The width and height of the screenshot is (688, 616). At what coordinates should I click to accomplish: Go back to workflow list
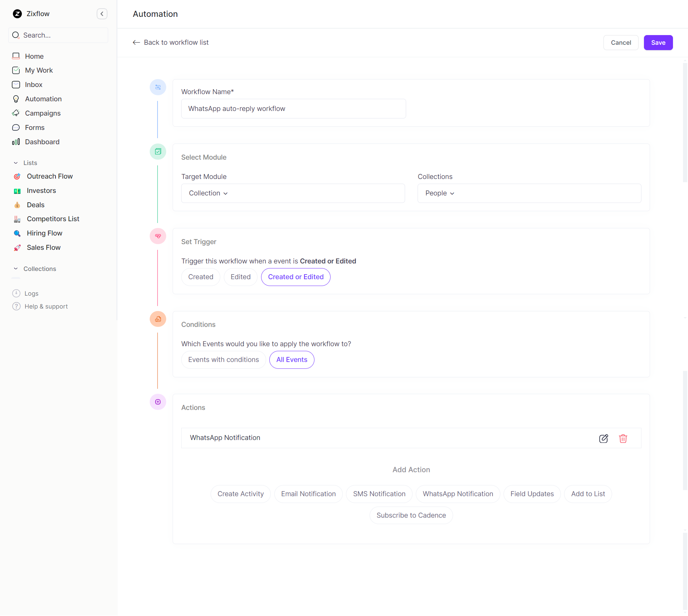point(170,42)
